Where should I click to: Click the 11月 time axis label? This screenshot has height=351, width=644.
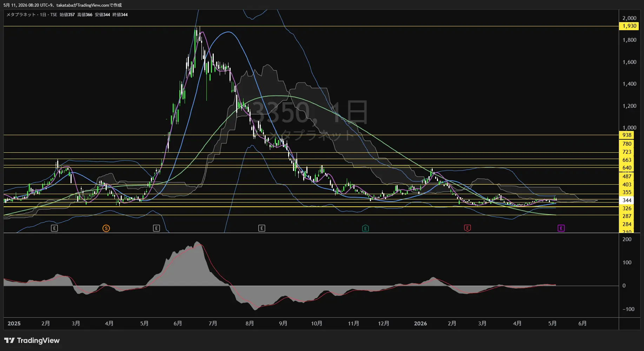pyautogui.click(x=353, y=324)
